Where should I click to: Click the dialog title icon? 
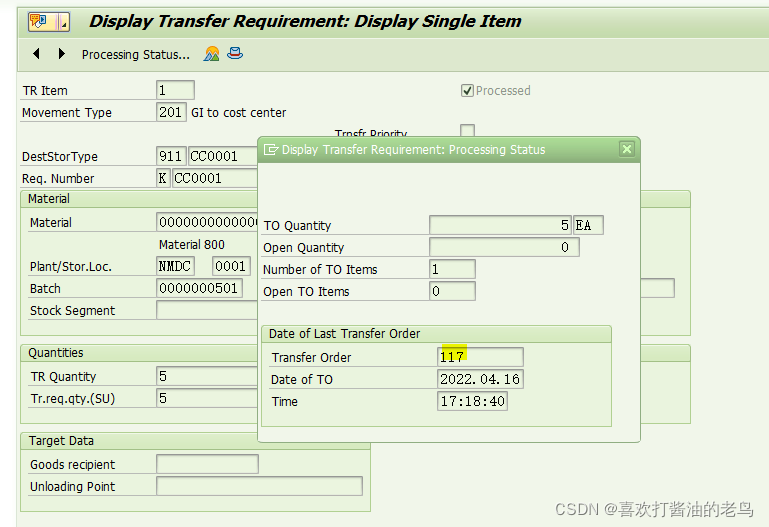(x=271, y=150)
